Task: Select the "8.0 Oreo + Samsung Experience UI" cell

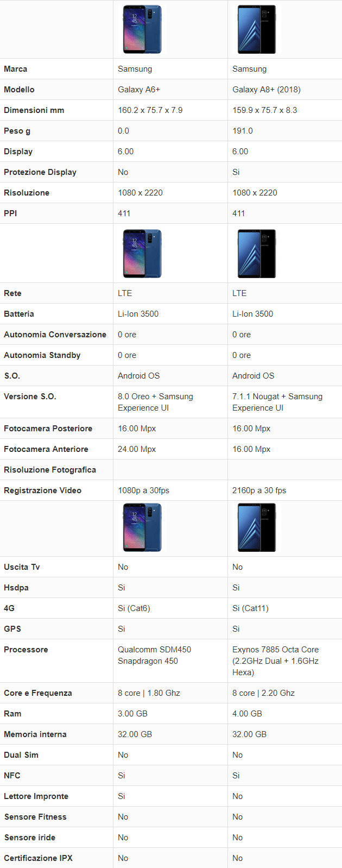Action: coord(155,402)
